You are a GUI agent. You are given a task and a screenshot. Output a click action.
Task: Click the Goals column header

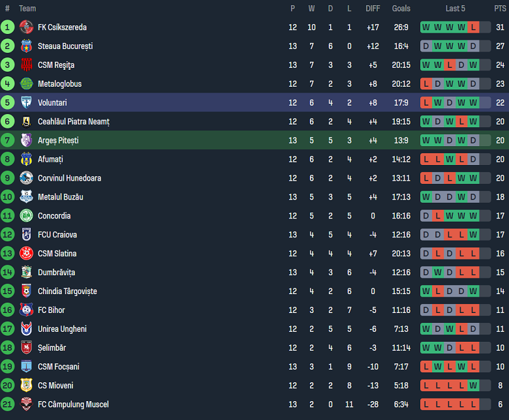point(401,8)
